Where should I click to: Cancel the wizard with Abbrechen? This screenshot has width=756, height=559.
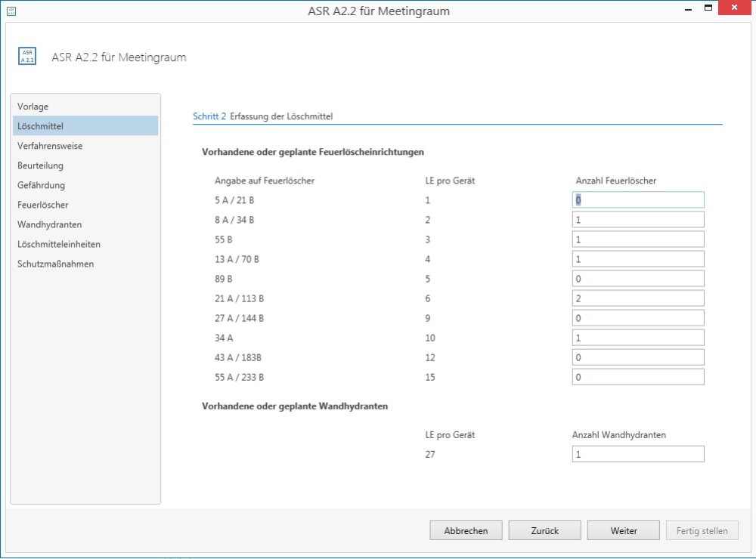(466, 531)
